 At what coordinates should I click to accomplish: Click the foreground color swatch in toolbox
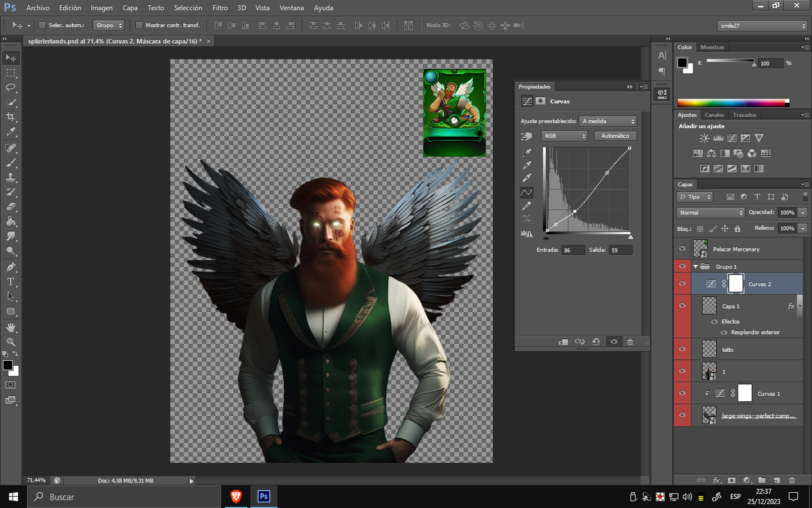8,365
